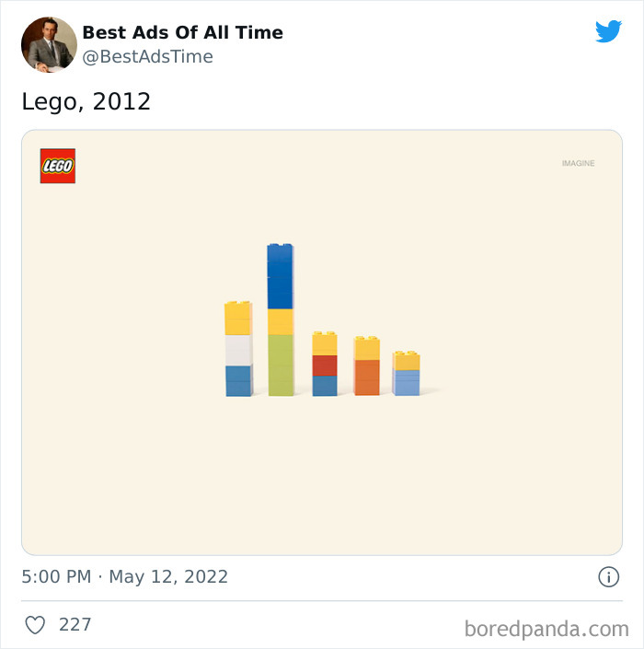The width and height of the screenshot is (644, 649).
Task: Click the green brick in the tallest stack
Action: tap(281, 365)
